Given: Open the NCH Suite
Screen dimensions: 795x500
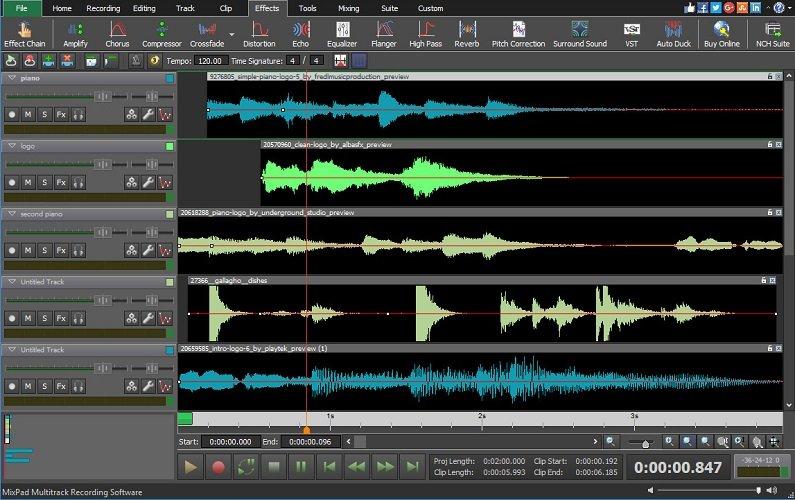Looking at the screenshot, I should (773, 34).
